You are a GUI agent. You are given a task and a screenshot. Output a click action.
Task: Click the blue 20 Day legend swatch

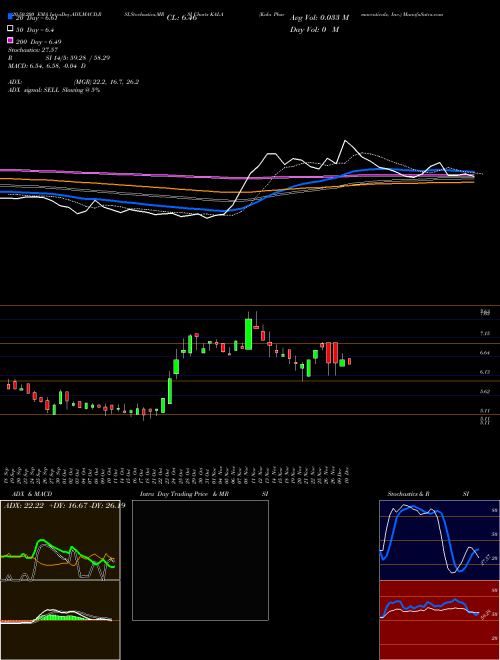(x=11, y=17)
